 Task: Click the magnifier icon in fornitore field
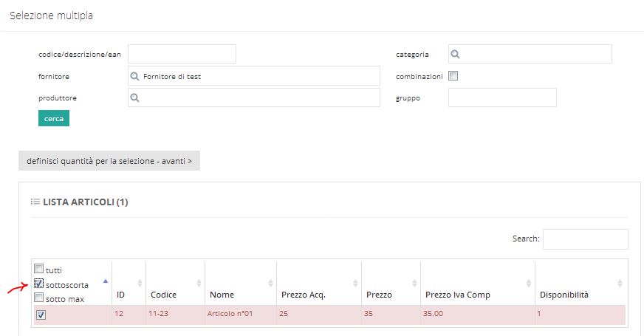pos(134,76)
